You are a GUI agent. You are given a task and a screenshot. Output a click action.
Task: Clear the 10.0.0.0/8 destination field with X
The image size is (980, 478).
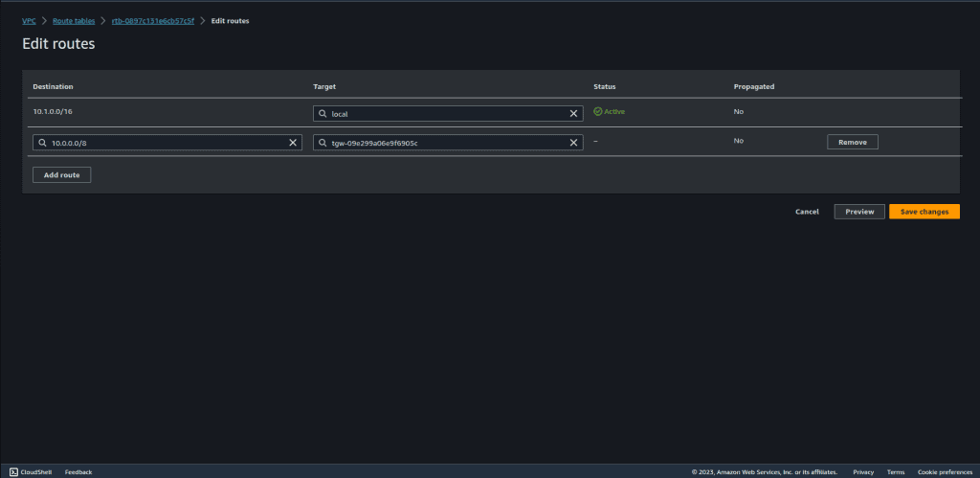click(x=293, y=143)
